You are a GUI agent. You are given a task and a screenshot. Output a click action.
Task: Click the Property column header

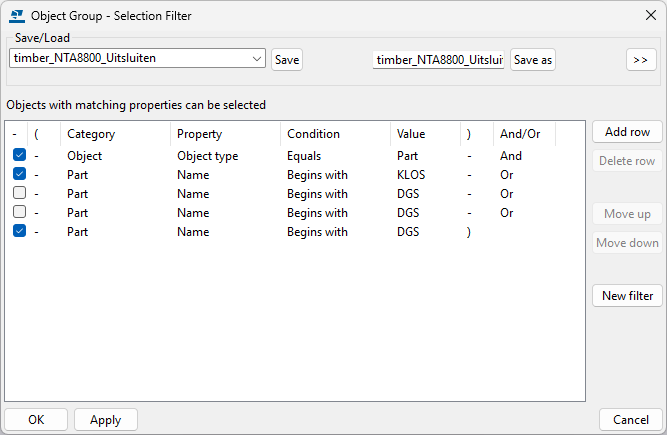[199, 134]
